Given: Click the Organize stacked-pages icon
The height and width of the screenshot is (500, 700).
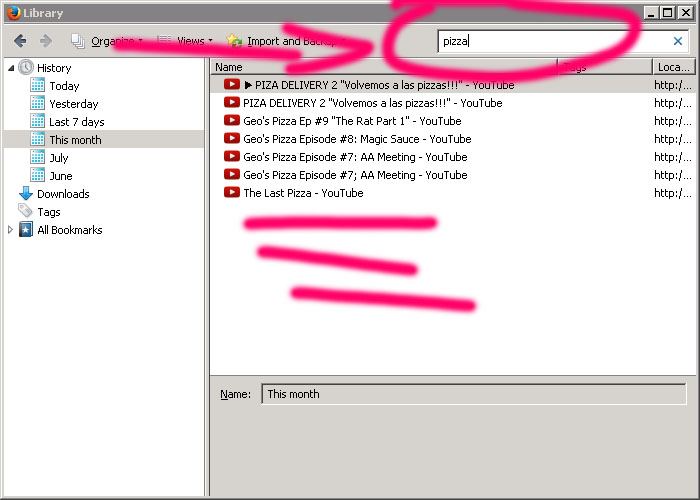Looking at the screenshot, I should click(78, 41).
